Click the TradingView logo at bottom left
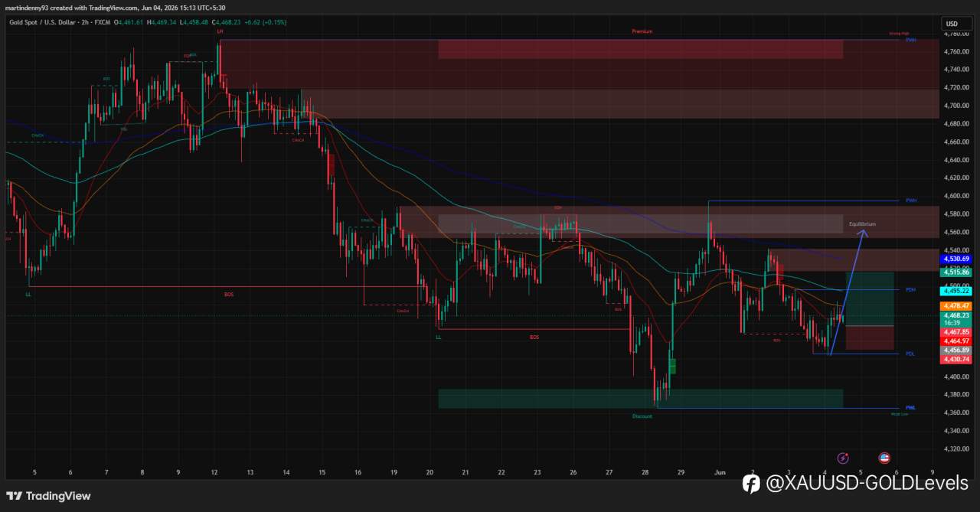Screen dimensions: 980x512 [x=49, y=496]
